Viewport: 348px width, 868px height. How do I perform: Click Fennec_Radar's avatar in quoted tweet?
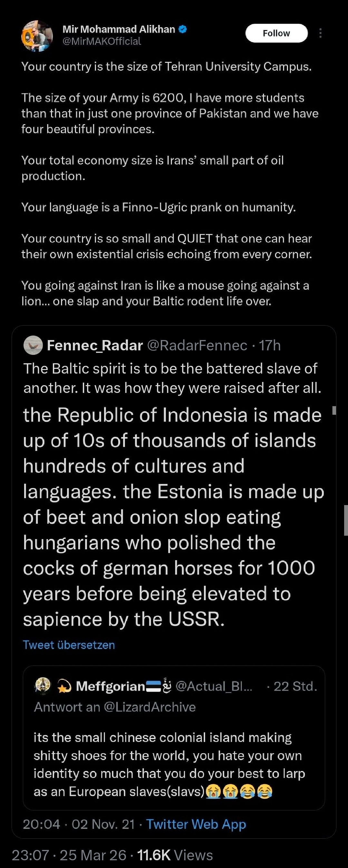click(x=33, y=346)
